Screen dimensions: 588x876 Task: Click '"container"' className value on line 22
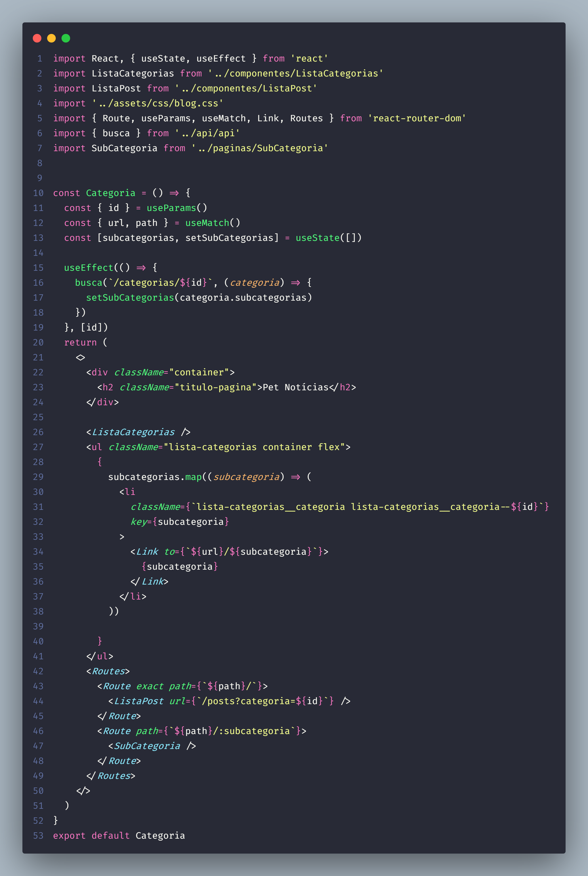(x=199, y=372)
